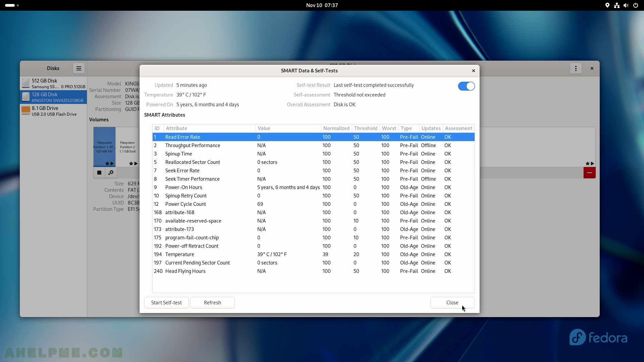Click the 512 GB Disk drive icon

coord(26,83)
